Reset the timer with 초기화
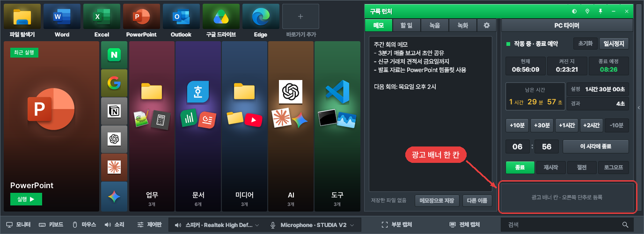The height and width of the screenshot is (234, 644). tap(585, 44)
